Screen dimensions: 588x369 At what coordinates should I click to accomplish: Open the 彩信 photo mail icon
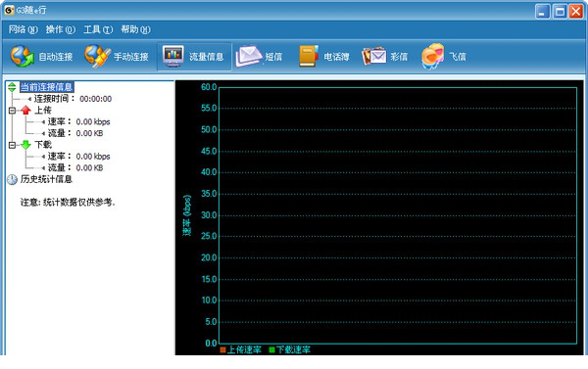pyautogui.click(x=374, y=57)
